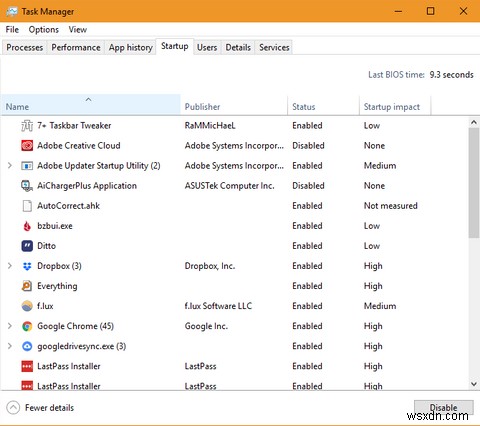Screen dimensions: 480x426
Task: Open the Options menu
Action: (x=44, y=30)
